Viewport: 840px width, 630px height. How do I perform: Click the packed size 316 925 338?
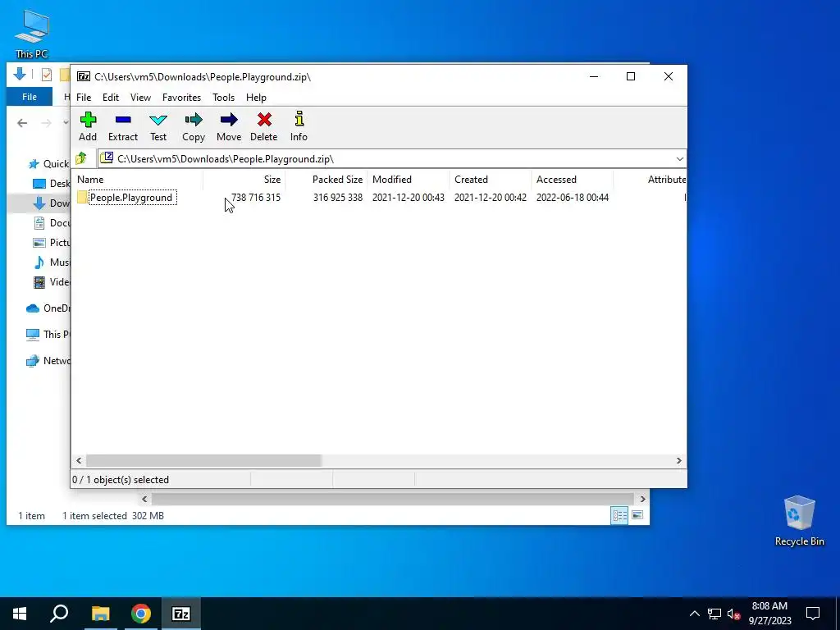point(338,198)
